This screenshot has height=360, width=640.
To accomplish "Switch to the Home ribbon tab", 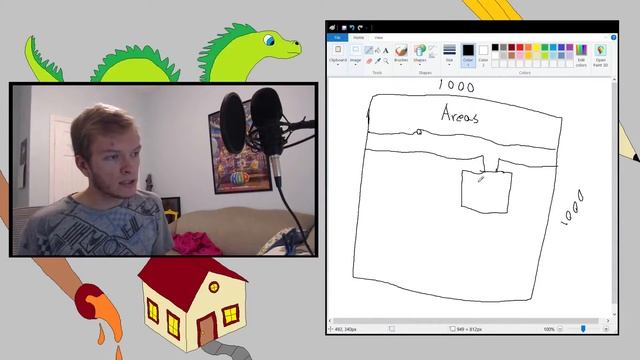I will point(358,38).
